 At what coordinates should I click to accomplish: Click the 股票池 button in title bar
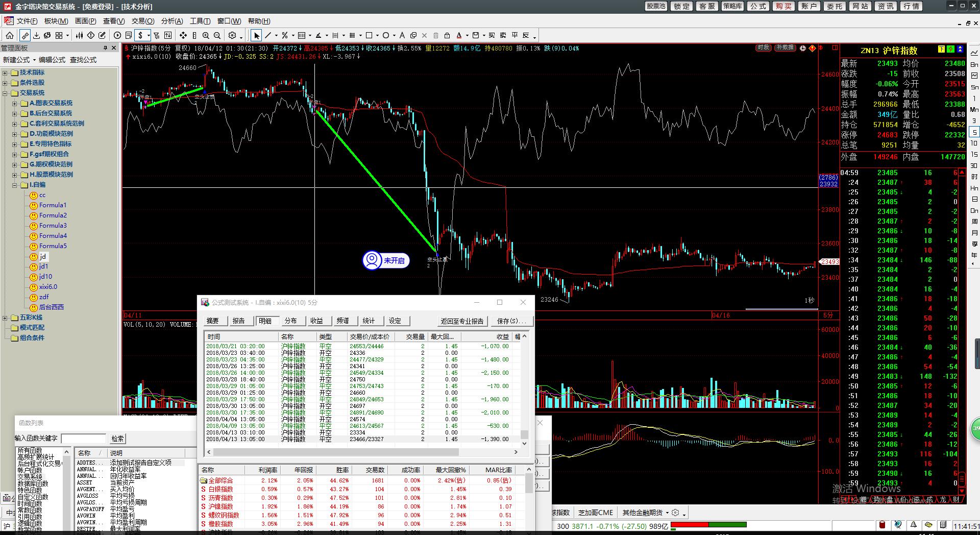[656, 6]
